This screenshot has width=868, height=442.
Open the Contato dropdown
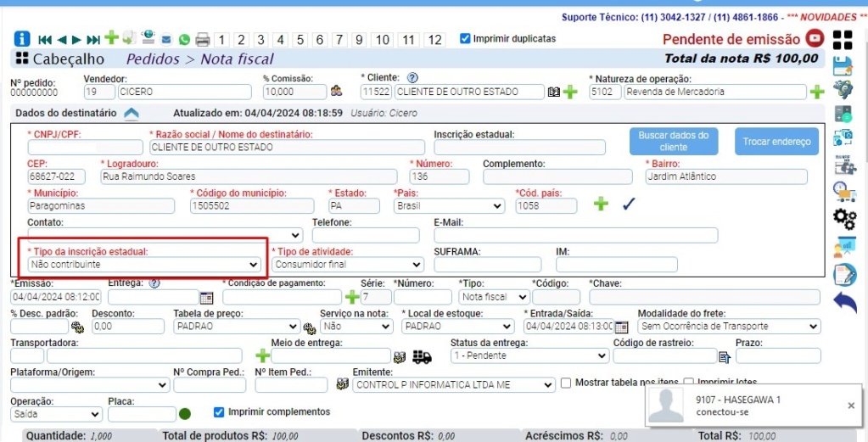point(165,234)
